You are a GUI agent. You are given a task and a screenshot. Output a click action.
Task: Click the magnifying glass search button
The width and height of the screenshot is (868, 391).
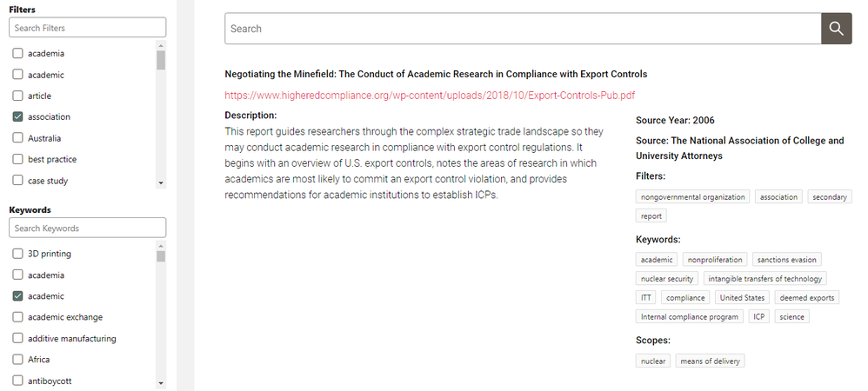coord(836,29)
